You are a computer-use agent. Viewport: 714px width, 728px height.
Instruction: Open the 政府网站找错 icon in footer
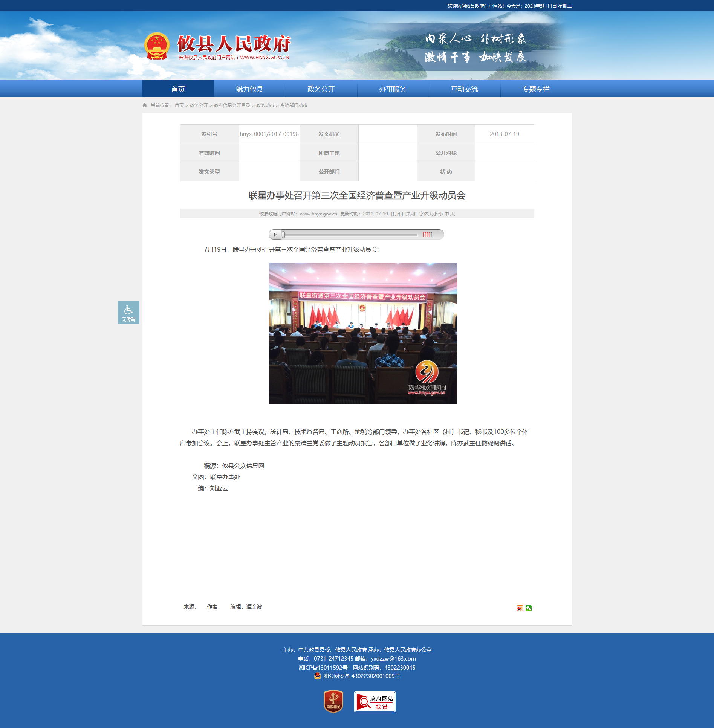pyautogui.click(x=375, y=702)
